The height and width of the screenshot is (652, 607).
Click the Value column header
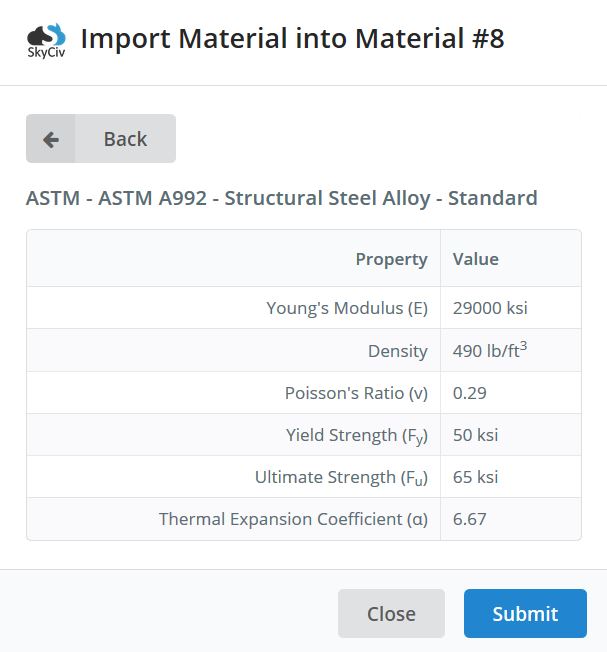476,259
